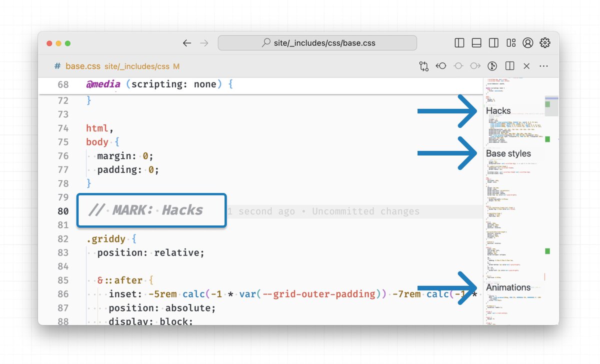Click the closing brace on line 78

pos(89,183)
